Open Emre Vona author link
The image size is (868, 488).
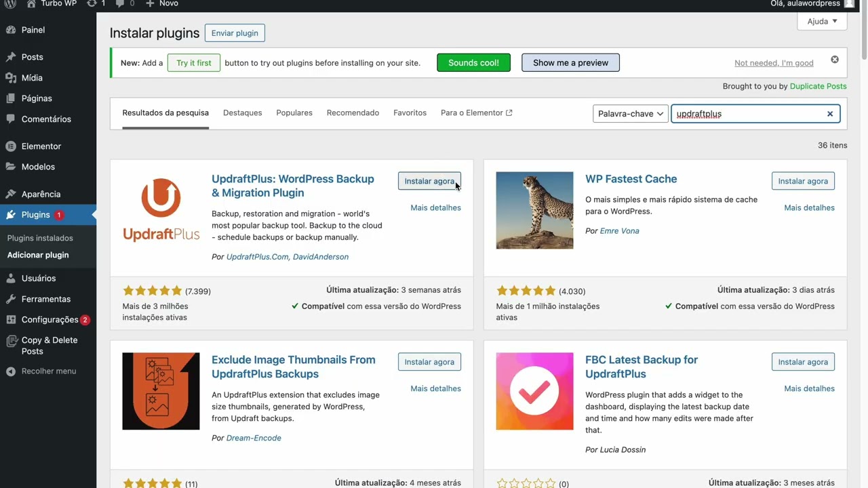pos(619,231)
